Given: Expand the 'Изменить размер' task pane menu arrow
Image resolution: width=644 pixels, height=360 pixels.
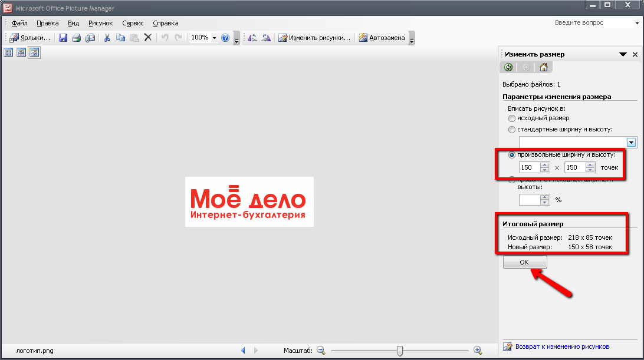Looking at the screenshot, I should (623, 54).
